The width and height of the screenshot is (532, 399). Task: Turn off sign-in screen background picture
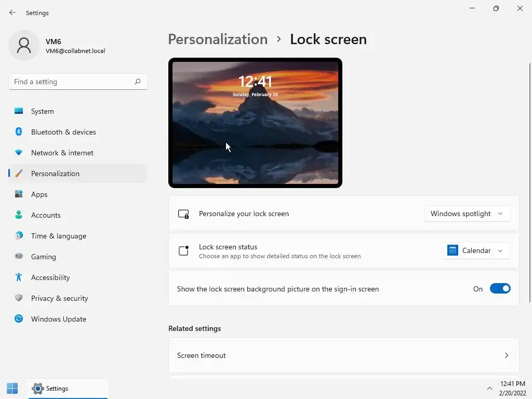[x=500, y=289]
